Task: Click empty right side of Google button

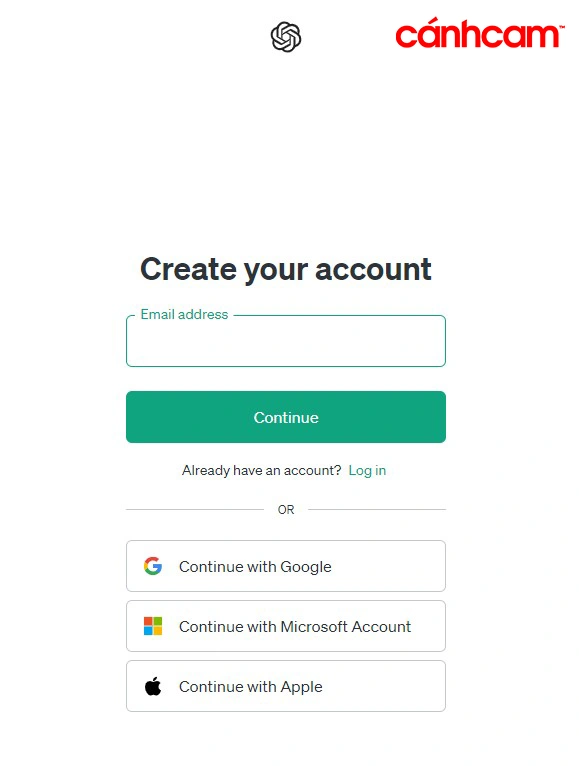Action: click(391, 566)
